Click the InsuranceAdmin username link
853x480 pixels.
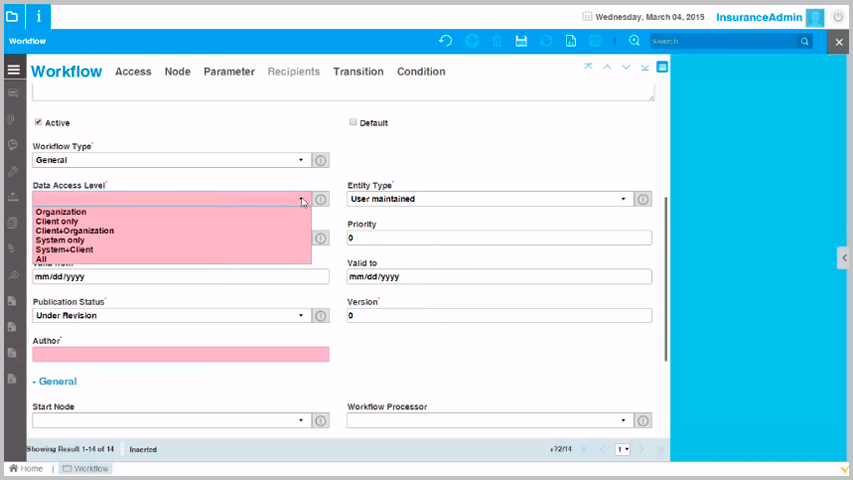click(x=759, y=17)
